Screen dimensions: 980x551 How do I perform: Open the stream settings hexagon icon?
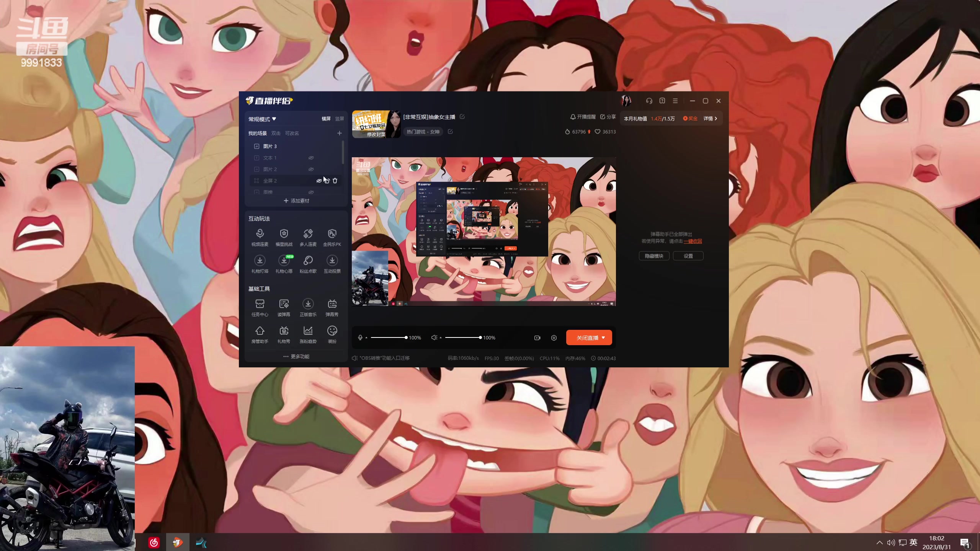point(554,337)
